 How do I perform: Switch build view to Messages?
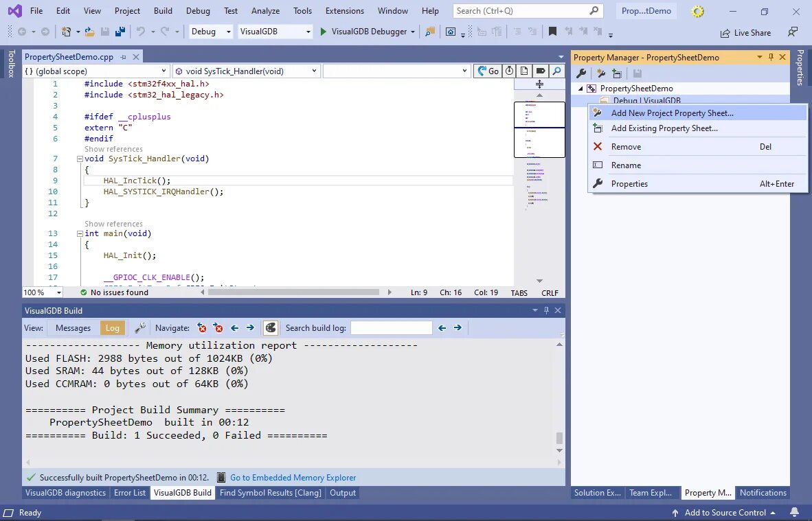(73, 327)
